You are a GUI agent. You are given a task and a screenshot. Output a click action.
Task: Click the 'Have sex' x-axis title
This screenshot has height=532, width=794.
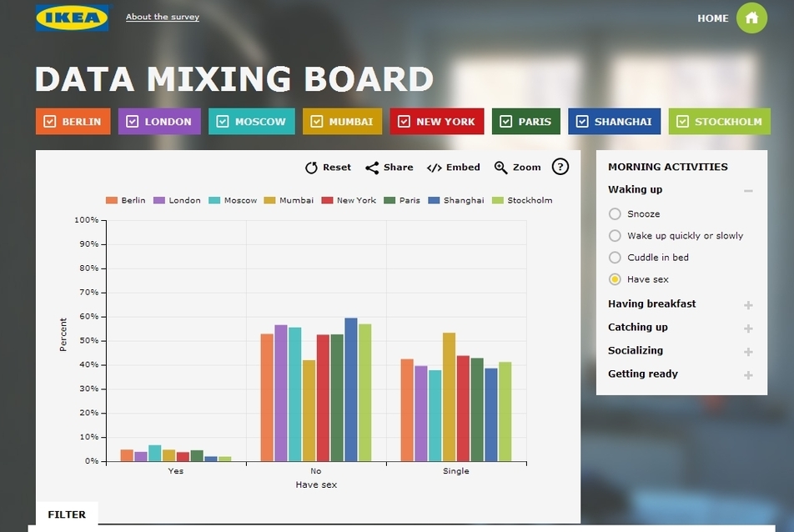pyautogui.click(x=316, y=484)
